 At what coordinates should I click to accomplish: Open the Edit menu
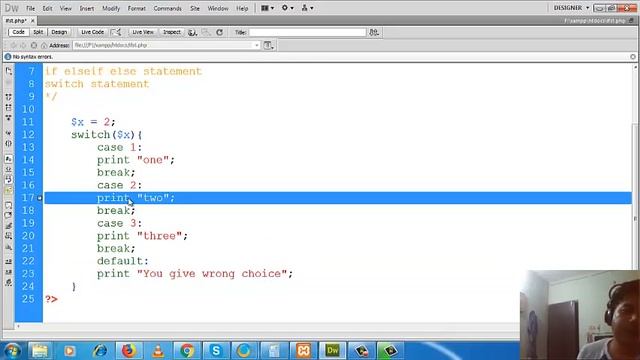coord(47,8)
